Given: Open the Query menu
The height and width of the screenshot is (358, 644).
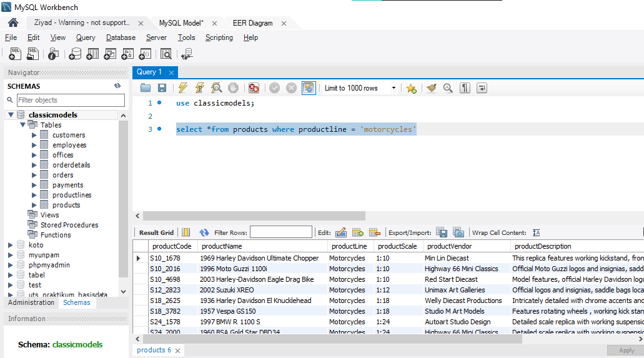Looking at the screenshot, I should [x=86, y=37].
